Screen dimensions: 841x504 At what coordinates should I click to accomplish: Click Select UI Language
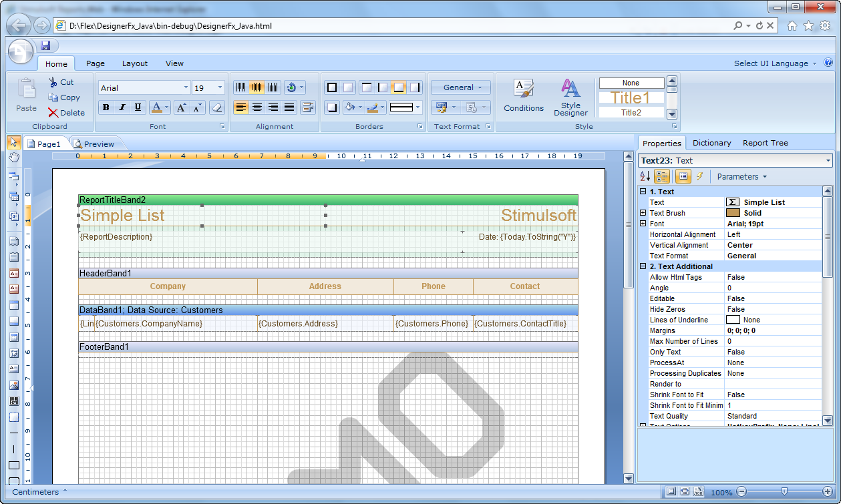774,63
